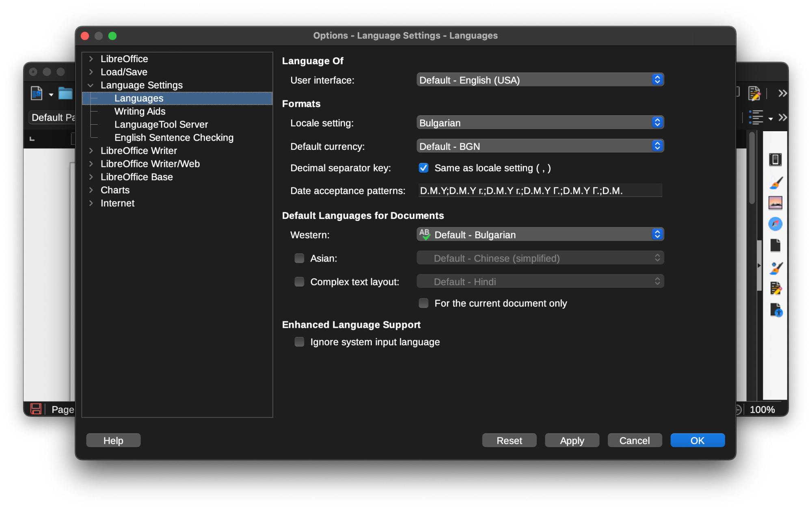Open the sidebar Gallery image icon
The image size is (812, 511).
pos(775,202)
